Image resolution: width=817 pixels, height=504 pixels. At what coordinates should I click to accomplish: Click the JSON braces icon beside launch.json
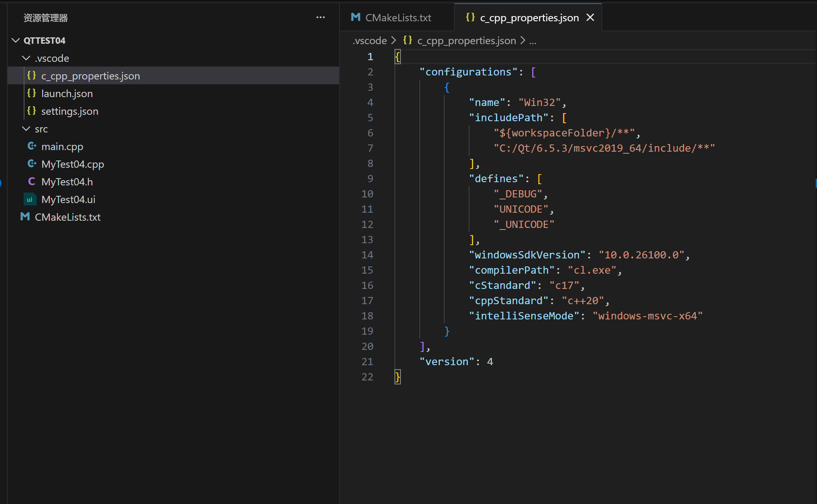(x=32, y=93)
